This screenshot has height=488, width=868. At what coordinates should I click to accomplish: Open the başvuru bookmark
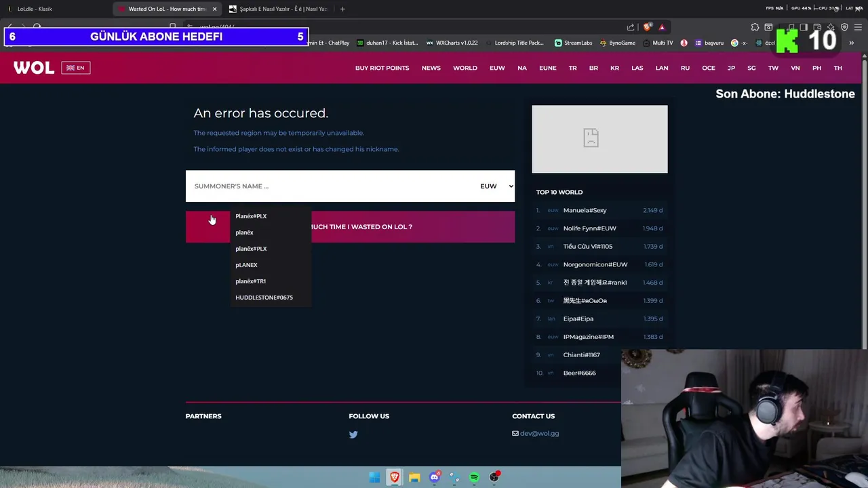click(709, 43)
